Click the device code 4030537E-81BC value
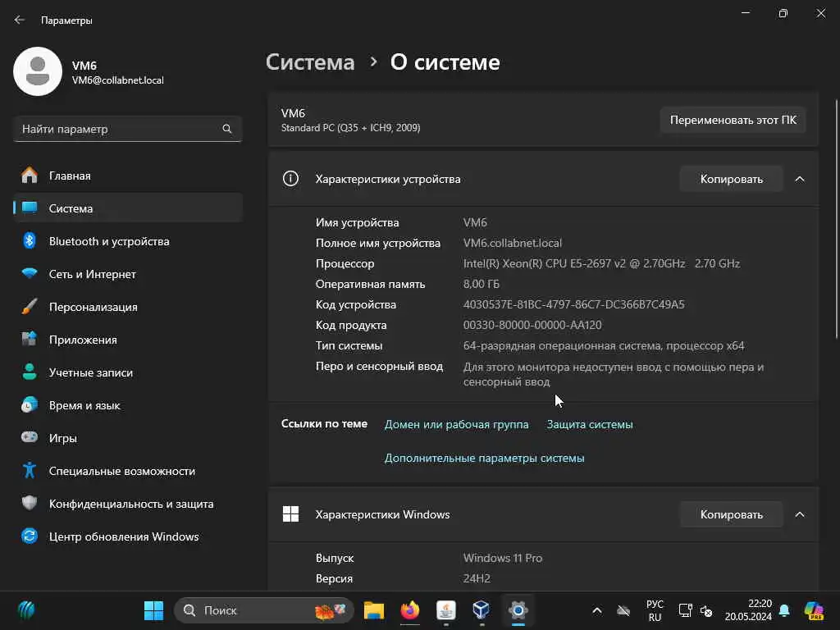The image size is (840, 630). coord(573,304)
